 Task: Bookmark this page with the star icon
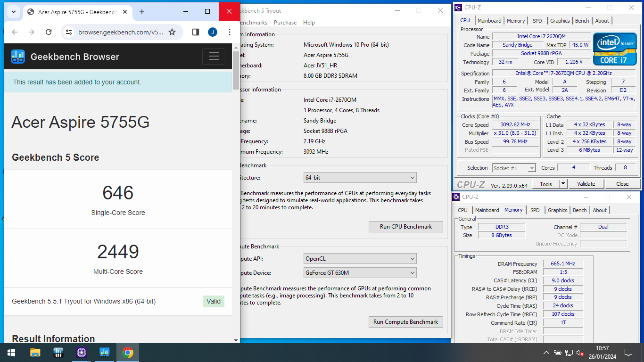[x=172, y=32]
